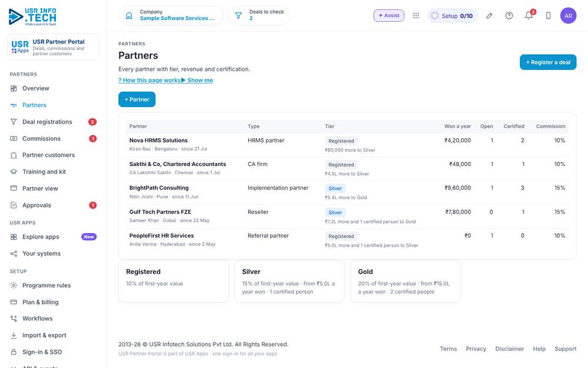Select the Registered tier card
The image size is (588, 368).
click(x=173, y=281)
